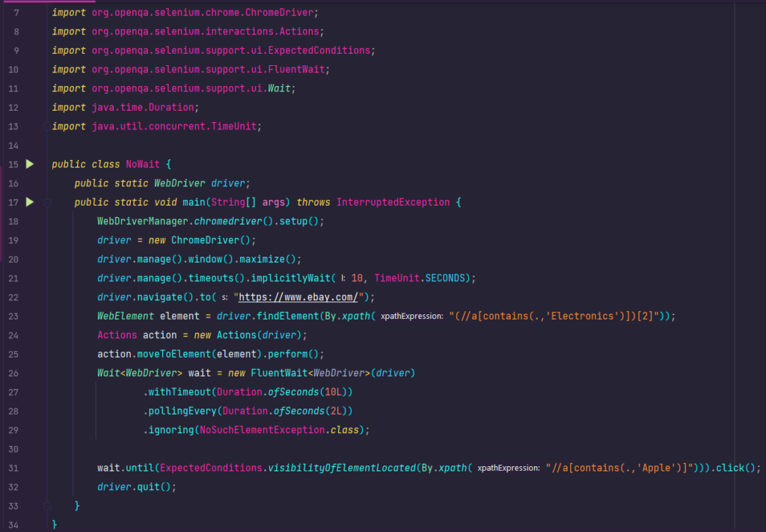
Task: Click the first xpathExpression hint on line 23
Action: [411, 317]
